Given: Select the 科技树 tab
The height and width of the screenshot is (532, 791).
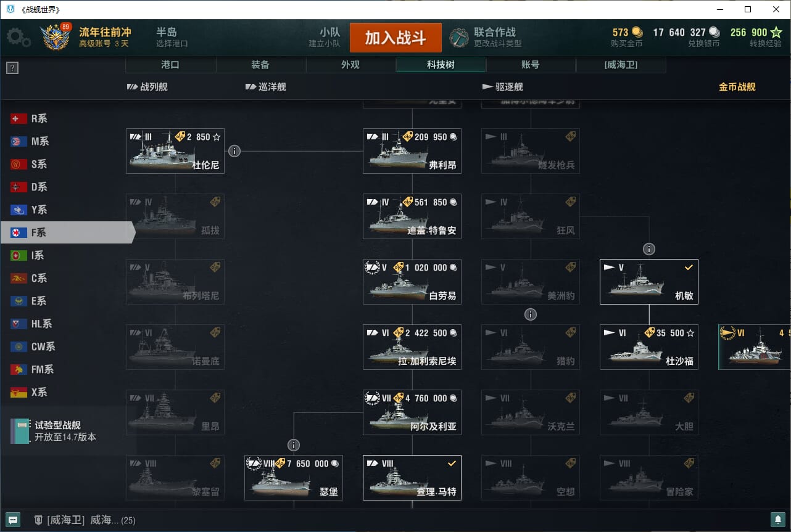Looking at the screenshot, I should tap(441, 65).
